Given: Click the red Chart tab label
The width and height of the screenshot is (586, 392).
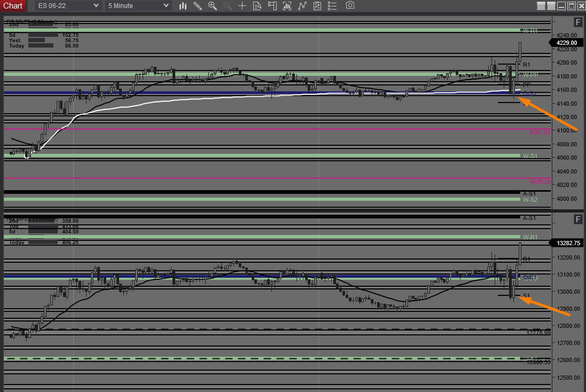Looking at the screenshot, I should point(13,5).
